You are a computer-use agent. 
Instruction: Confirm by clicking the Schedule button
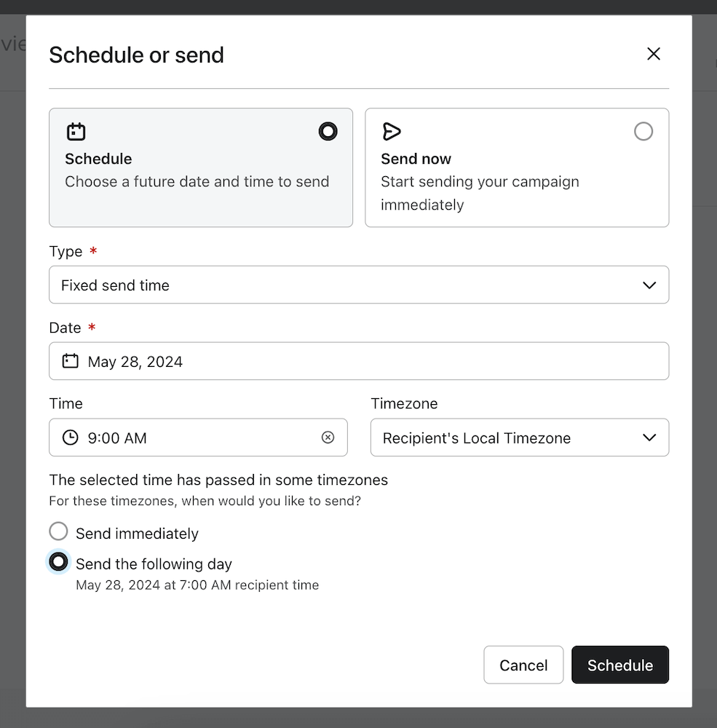click(619, 665)
